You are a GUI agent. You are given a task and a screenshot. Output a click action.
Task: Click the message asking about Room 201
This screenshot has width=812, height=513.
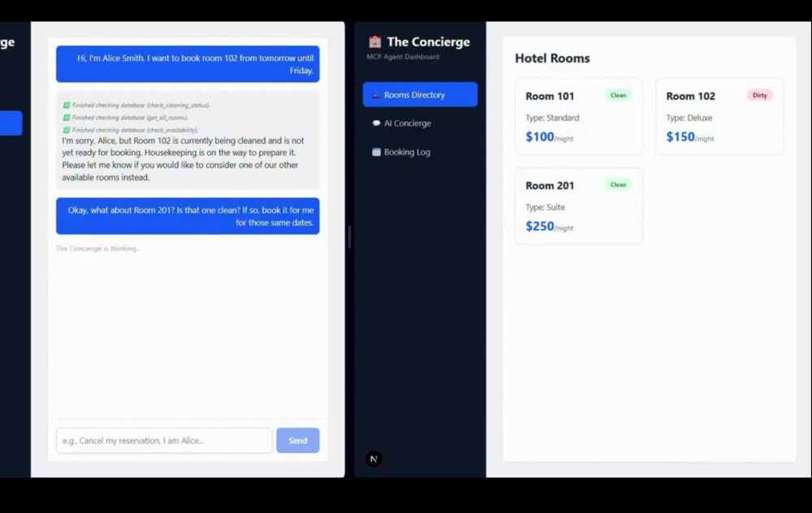coord(188,216)
